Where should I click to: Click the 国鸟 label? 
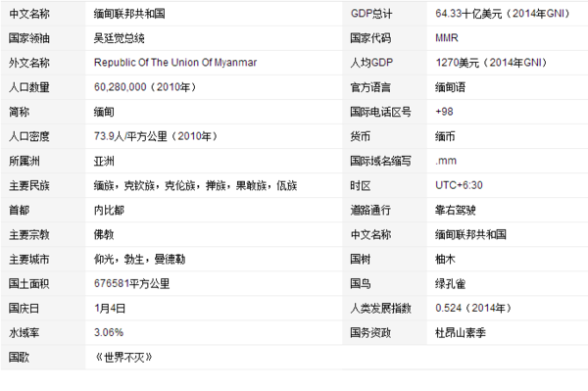[x=361, y=283]
